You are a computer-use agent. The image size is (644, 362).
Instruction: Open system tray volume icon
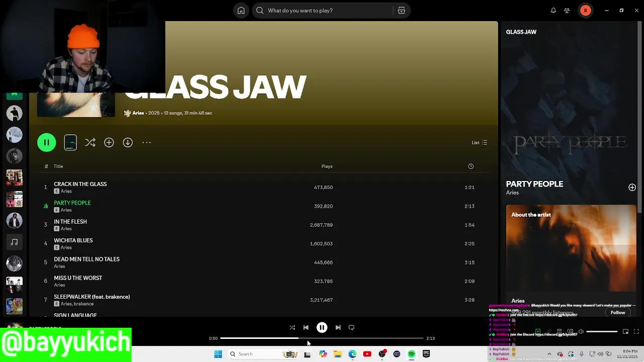click(600, 354)
